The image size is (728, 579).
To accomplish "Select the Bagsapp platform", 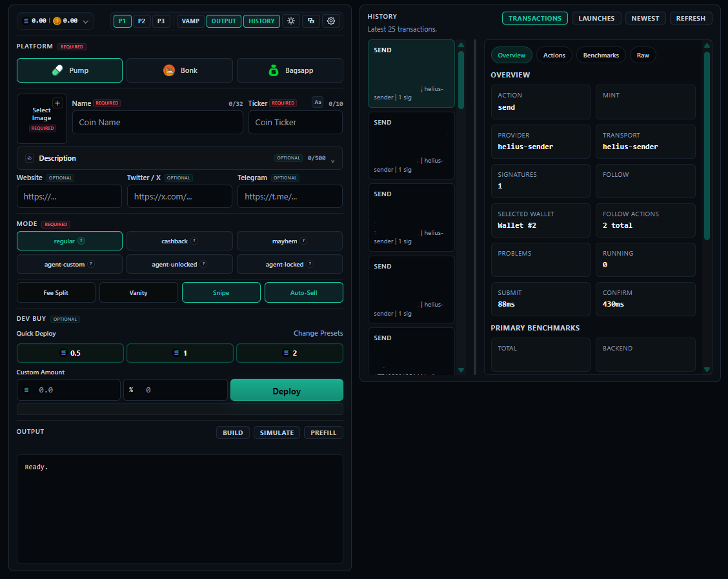I will [x=290, y=70].
